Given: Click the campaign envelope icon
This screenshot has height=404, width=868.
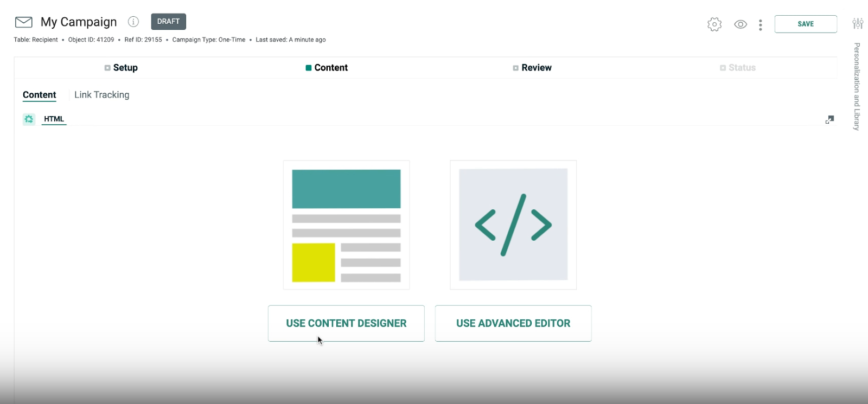Looking at the screenshot, I should pyautogui.click(x=23, y=22).
